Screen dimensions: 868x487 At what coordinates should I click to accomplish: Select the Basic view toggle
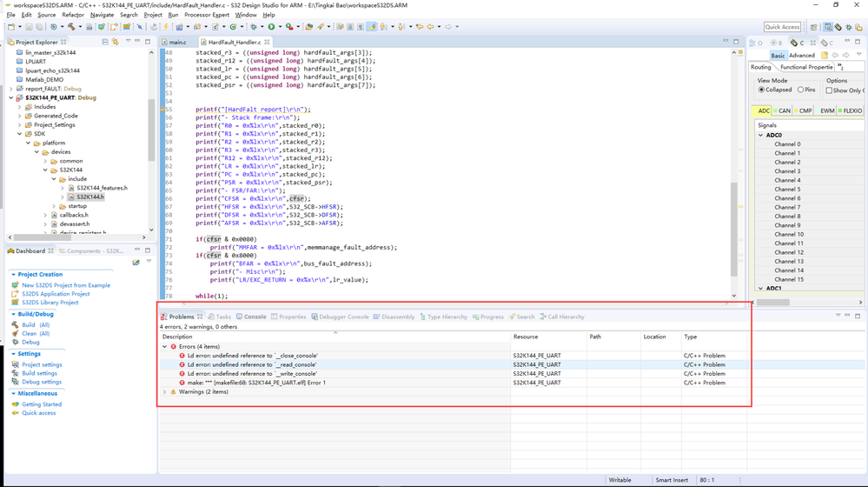click(x=778, y=56)
